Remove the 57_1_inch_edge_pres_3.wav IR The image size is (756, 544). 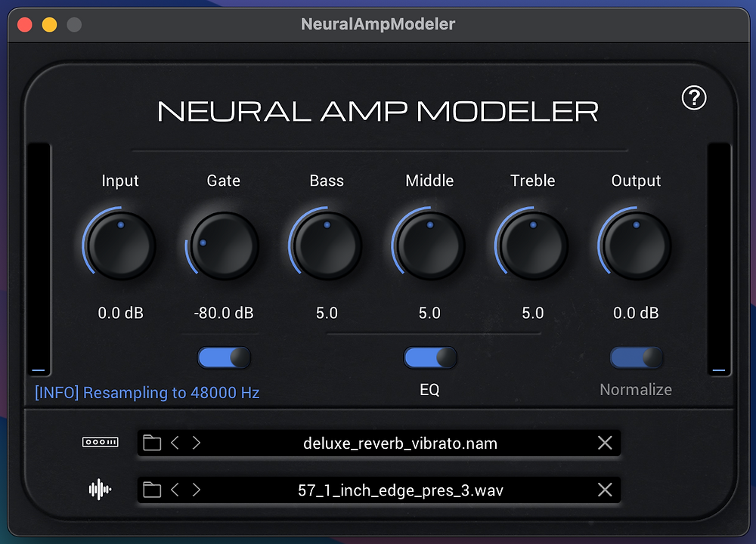(604, 490)
